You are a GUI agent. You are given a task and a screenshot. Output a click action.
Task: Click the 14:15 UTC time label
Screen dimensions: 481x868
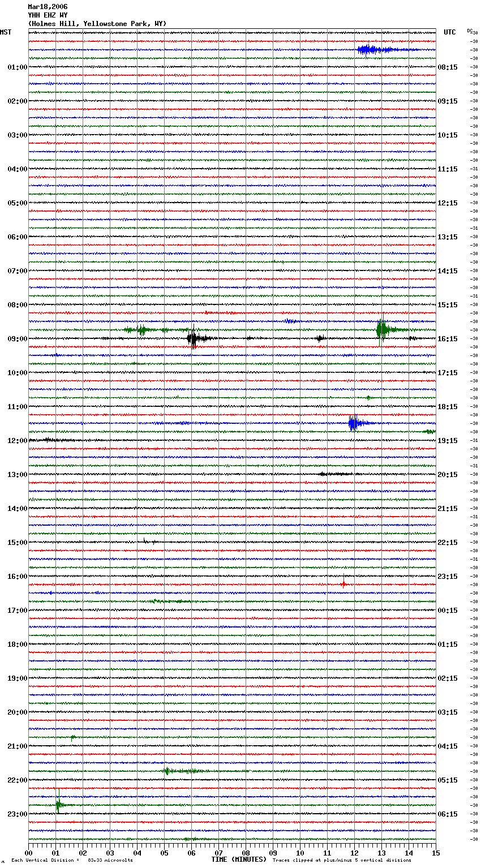tap(448, 271)
